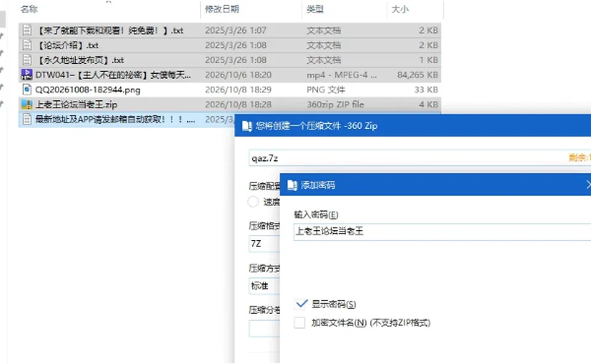This screenshot has height=364, width=591.
Task: Click the 33 KB size value
Action: click(426, 90)
